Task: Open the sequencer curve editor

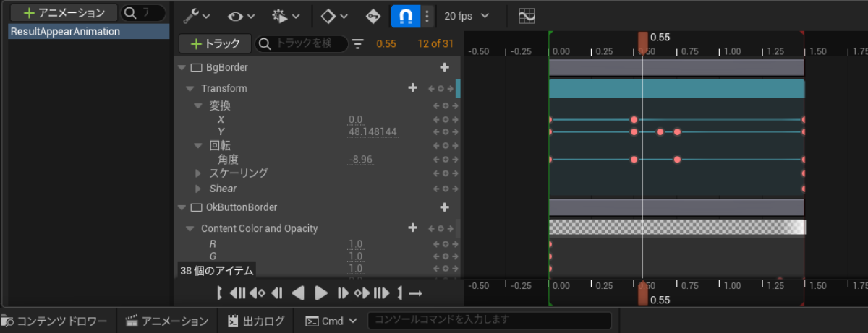Action: [527, 15]
